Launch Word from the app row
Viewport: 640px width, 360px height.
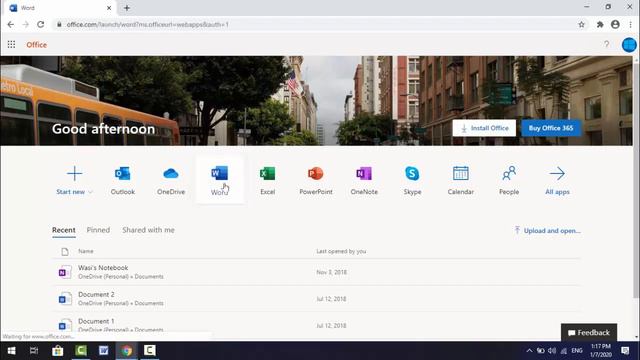pos(220,180)
